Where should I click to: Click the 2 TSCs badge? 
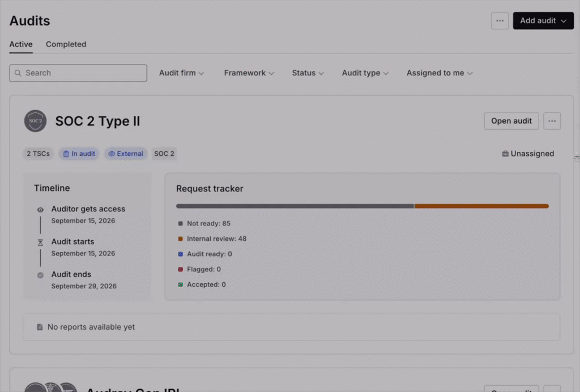38,154
